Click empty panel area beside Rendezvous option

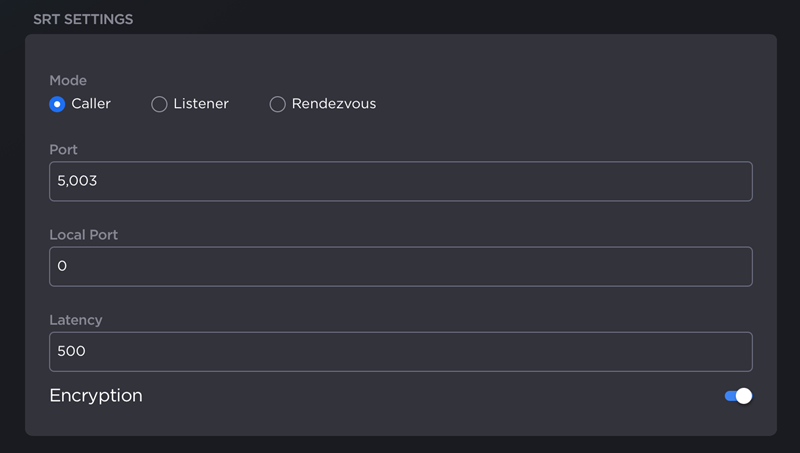point(560,104)
